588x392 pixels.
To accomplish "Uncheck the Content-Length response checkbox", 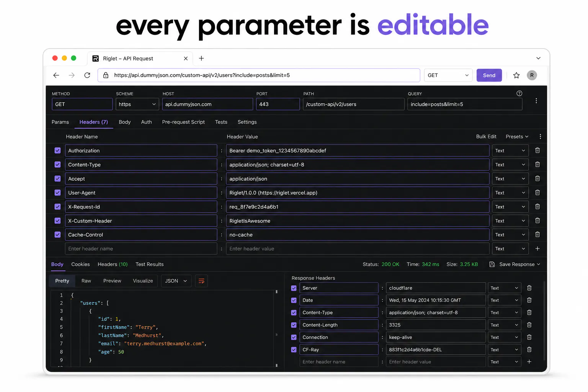I will 294,325.
